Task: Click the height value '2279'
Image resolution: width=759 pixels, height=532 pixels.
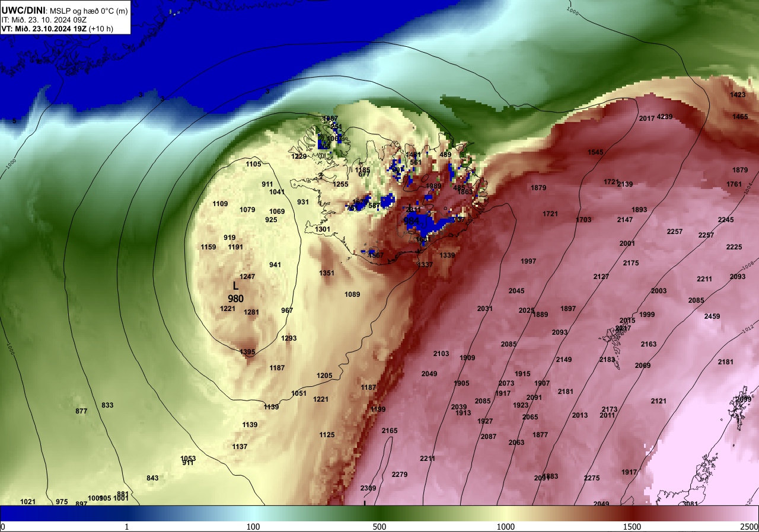Action: (x=400, y=475)
